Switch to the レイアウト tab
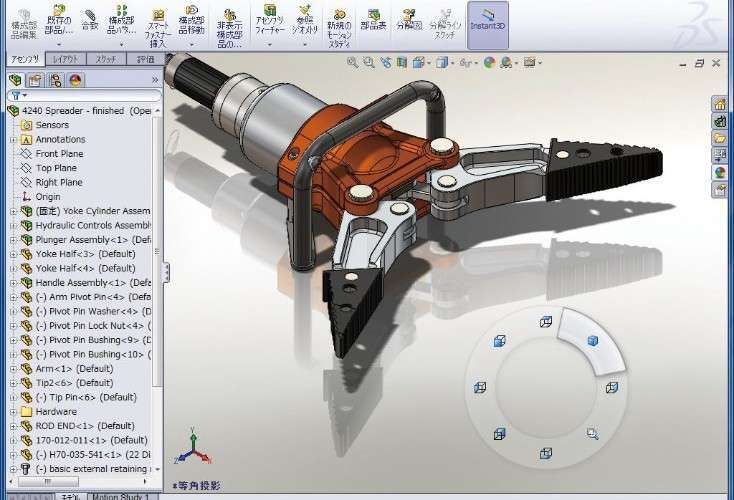The height and width of the screenshot is (500, 734). coord(65,60)
